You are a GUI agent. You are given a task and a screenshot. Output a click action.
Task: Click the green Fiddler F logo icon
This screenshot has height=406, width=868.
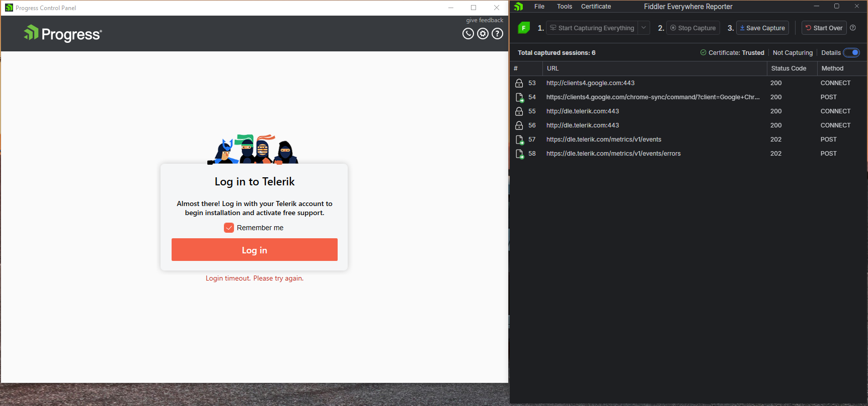tap(524, 28)
